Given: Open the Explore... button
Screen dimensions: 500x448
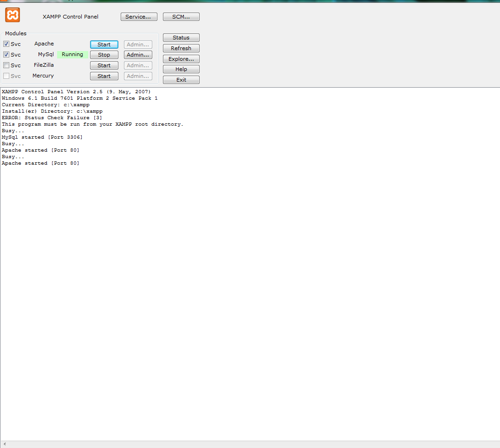Looking at the screenshot, I should (x=181, y=58).
